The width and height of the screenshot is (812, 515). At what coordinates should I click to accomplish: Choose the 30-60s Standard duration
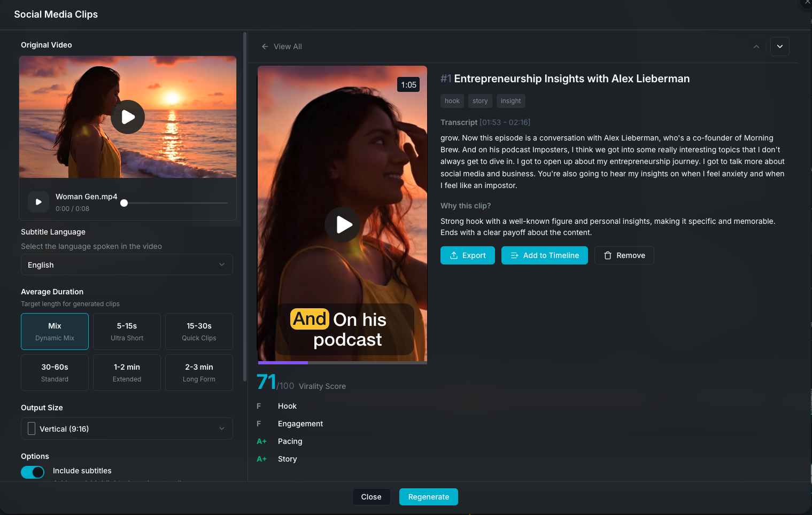(x=55, y=372)
